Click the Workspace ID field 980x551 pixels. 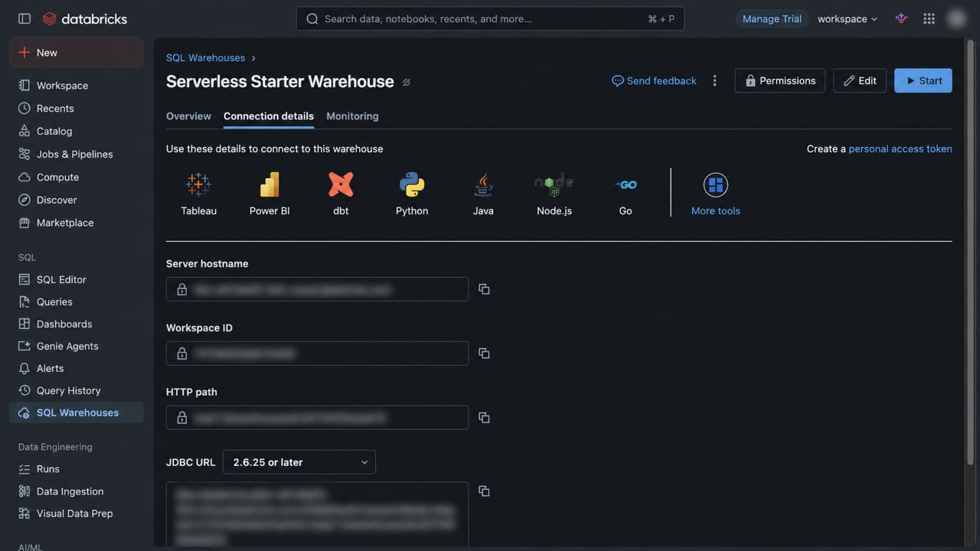(x=317, y=354)
